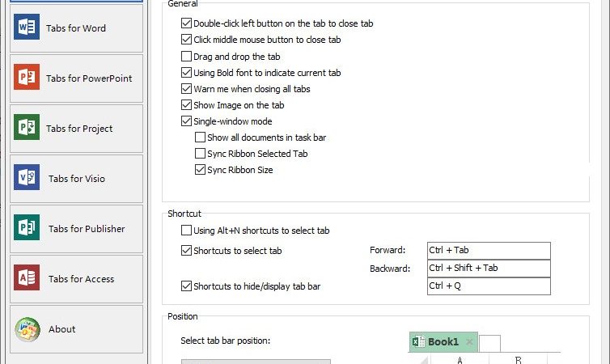Enable Using Alt+N shortcuts to select tab
610x364 pixels.
[186, 231]
